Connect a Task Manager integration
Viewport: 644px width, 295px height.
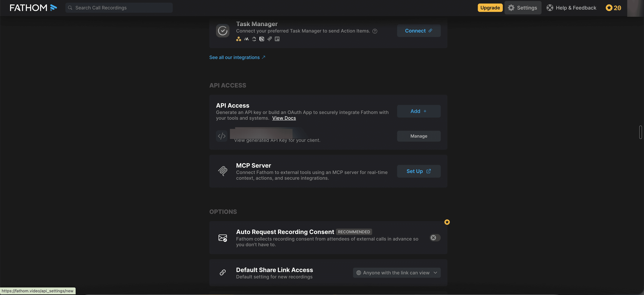[x=419, y=31]
